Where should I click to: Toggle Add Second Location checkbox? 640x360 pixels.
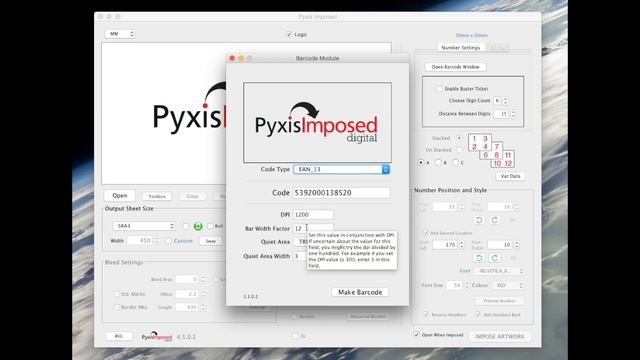426,233
